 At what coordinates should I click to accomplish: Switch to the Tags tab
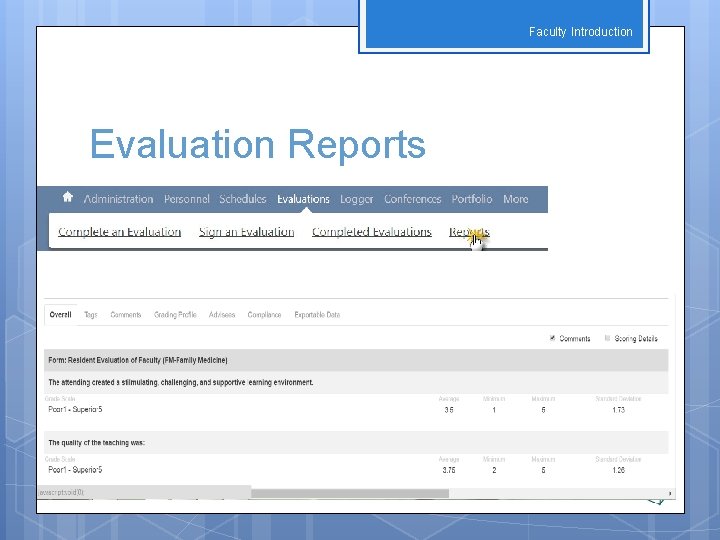90,315
